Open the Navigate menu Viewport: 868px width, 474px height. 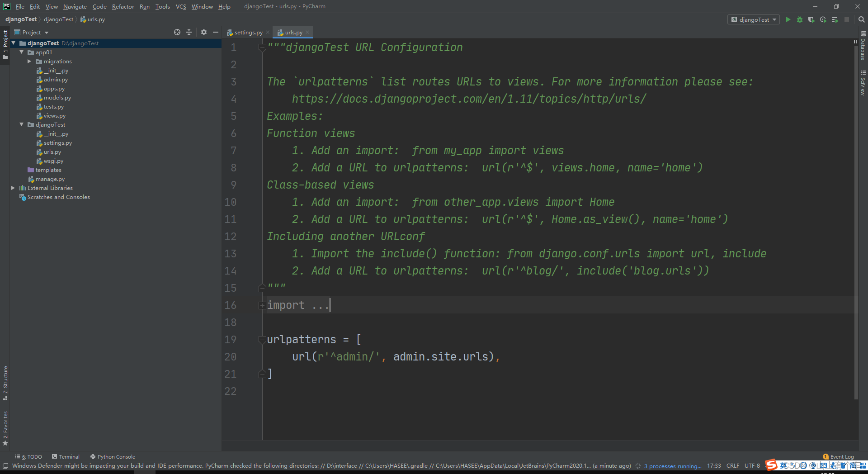(75, 6)
